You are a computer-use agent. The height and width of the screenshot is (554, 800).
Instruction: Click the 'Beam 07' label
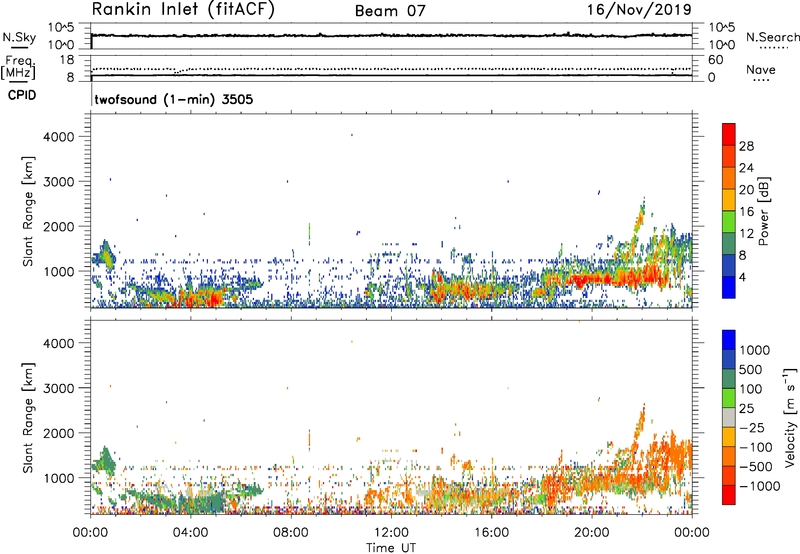(390, 11)
